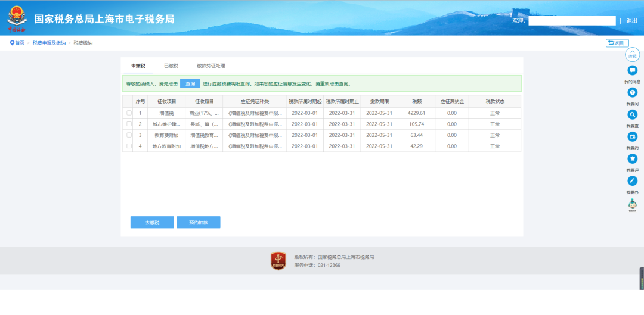Viewport: 644px width, 315px height.
Task: Go to 首页 breadcrumb link
Action: [20, 43]
